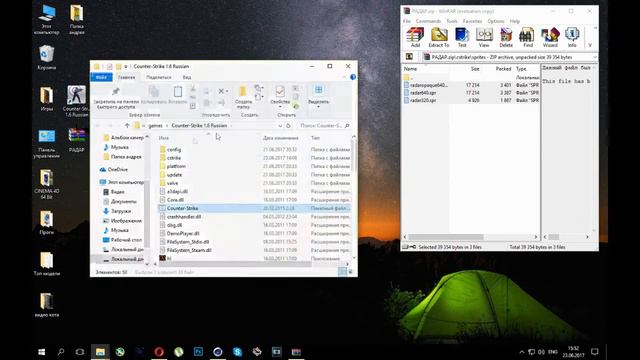This screenshot has height=360, width=640.
Task: Click the Opera icon on the taskbar
Action: coord(159,351)
